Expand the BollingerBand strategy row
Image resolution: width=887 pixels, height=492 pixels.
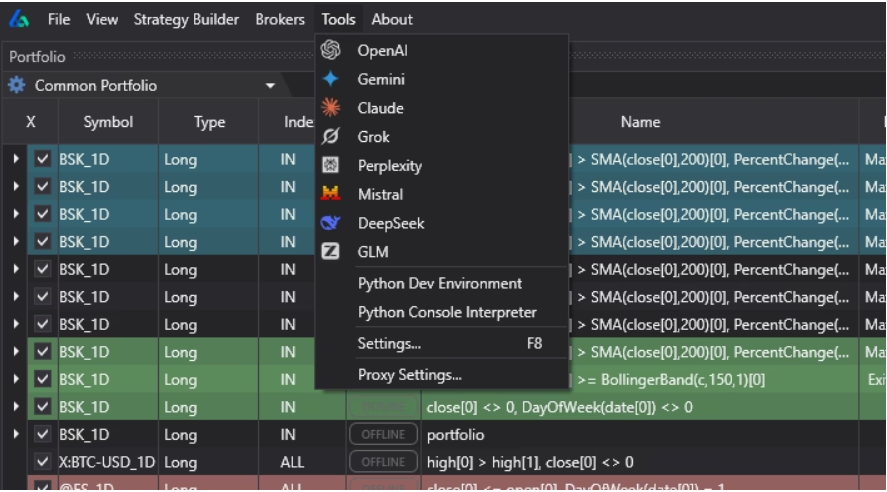(16, 379)
